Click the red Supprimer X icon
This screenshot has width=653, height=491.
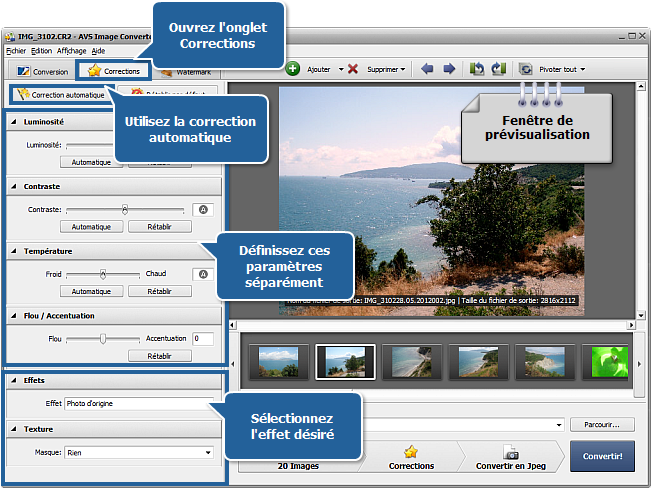(x=352, y=69)
